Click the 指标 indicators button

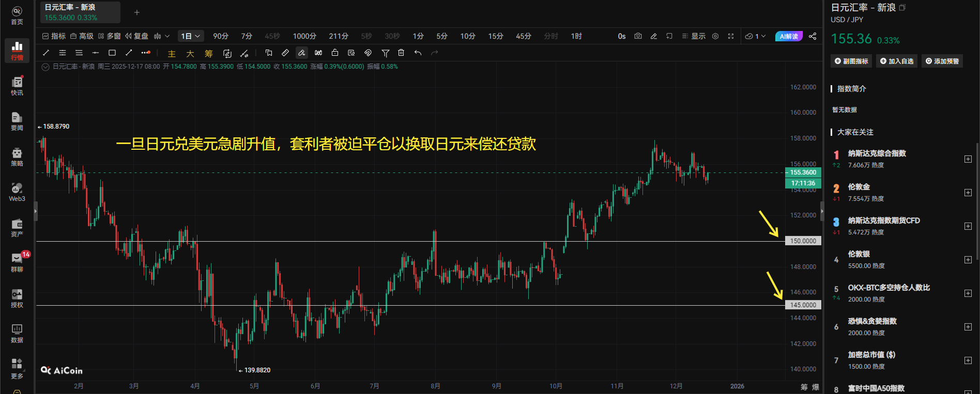(54, 36)
